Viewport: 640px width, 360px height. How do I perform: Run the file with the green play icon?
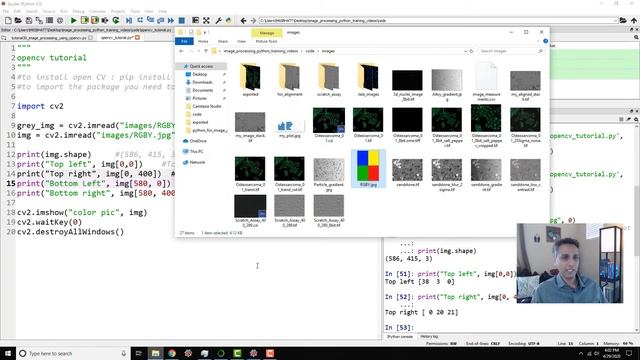(73, 20)
